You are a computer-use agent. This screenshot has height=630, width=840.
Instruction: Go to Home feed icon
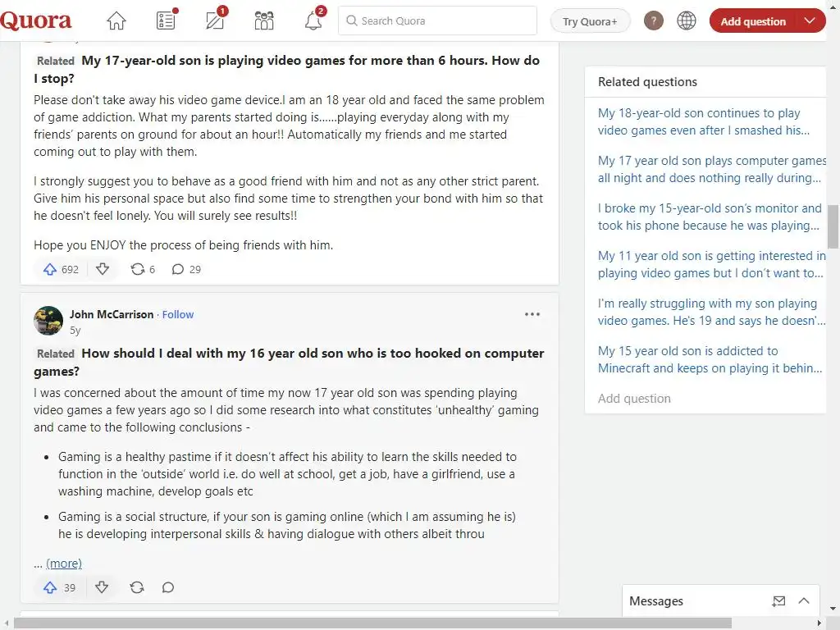click(x=116, y=21)
